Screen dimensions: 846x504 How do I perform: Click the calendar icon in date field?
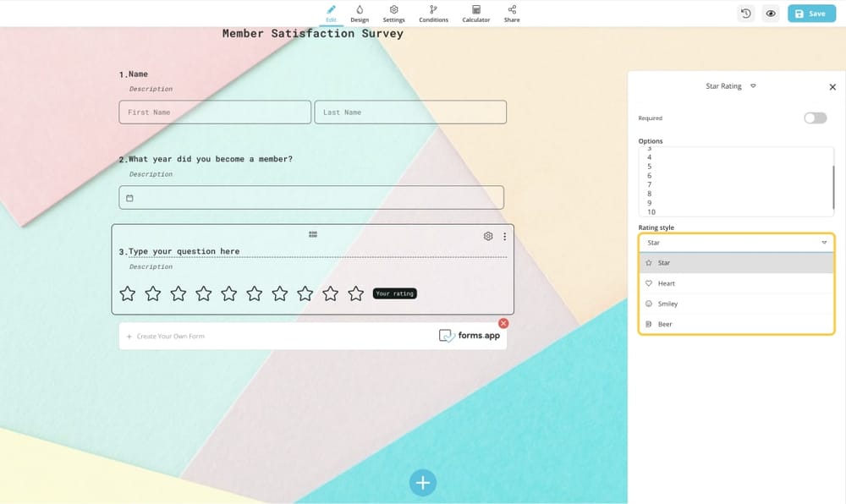point(129,199)
